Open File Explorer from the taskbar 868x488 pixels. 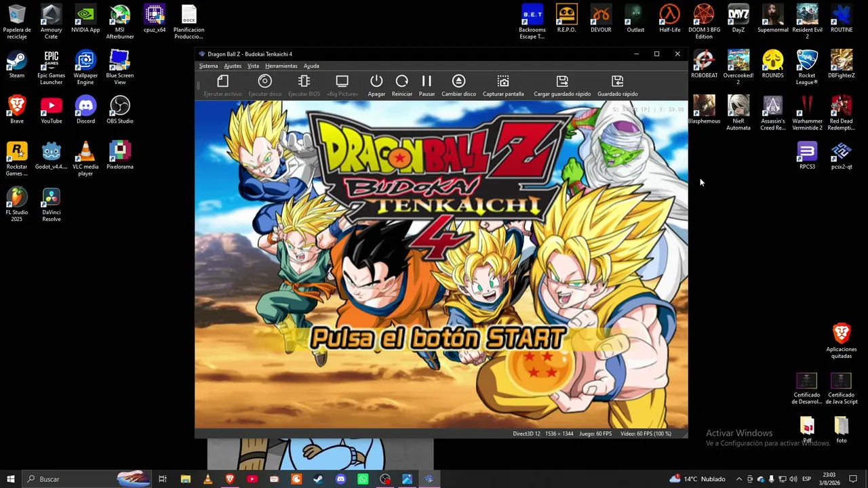pyautogui.click(x=185, y=479)
